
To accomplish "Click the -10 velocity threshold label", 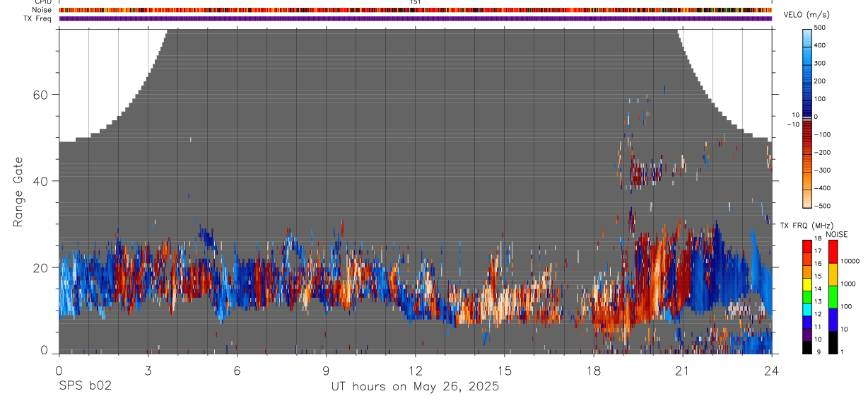I will coord(793,124).
